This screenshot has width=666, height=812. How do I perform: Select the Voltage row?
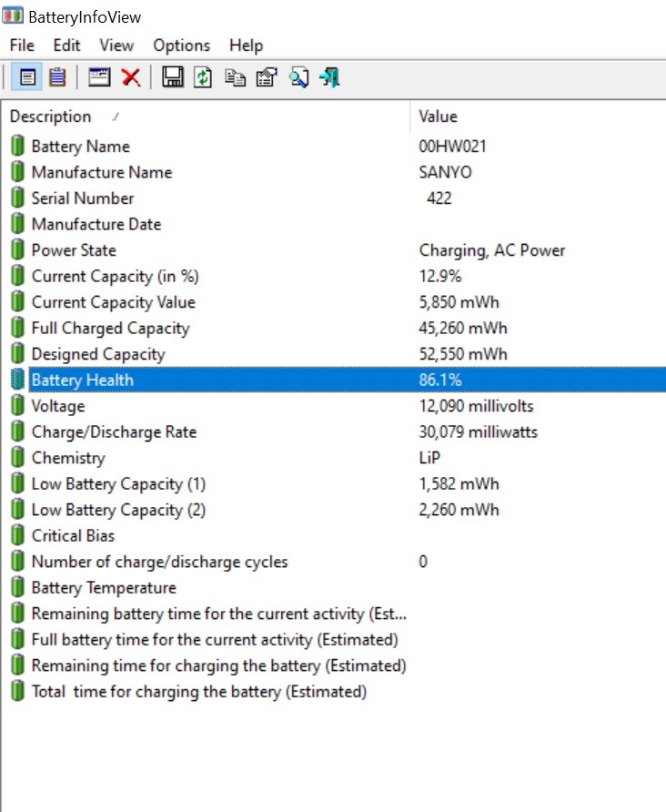[x=334, y=405]
